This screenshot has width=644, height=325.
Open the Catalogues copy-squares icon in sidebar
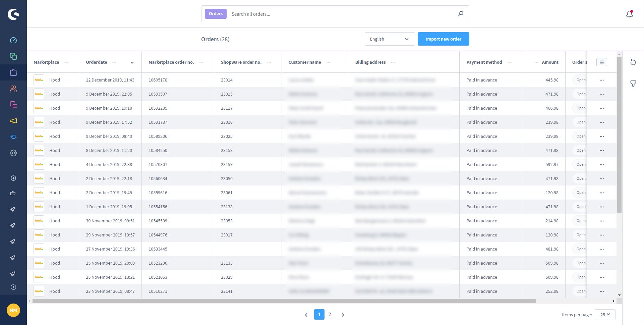point(13,56)
